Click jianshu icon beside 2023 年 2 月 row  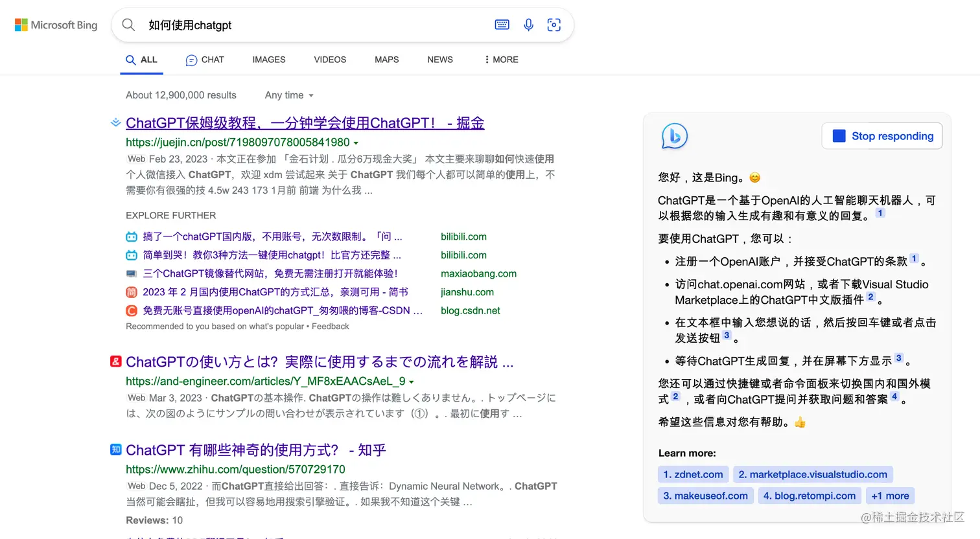coord(132,292)
